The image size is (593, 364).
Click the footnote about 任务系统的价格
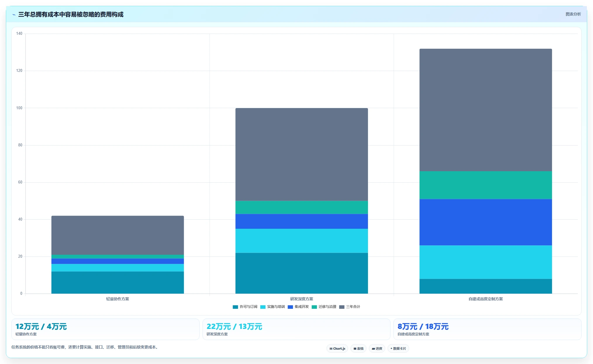click(85, 347)
